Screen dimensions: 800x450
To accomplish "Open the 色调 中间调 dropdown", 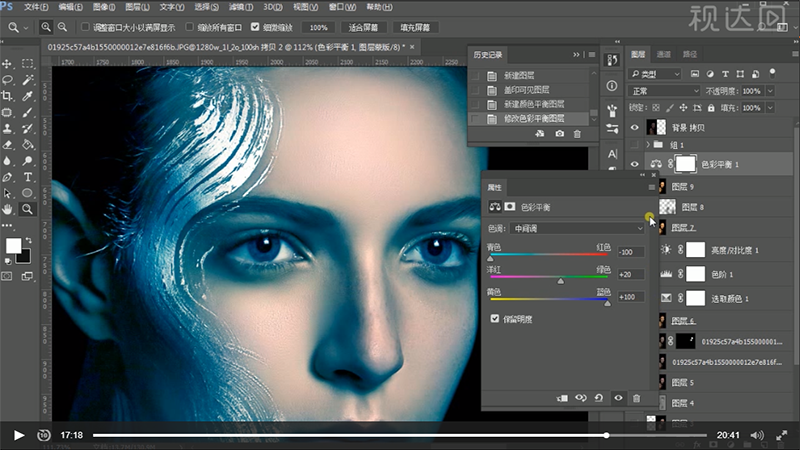I will point(577,229).
